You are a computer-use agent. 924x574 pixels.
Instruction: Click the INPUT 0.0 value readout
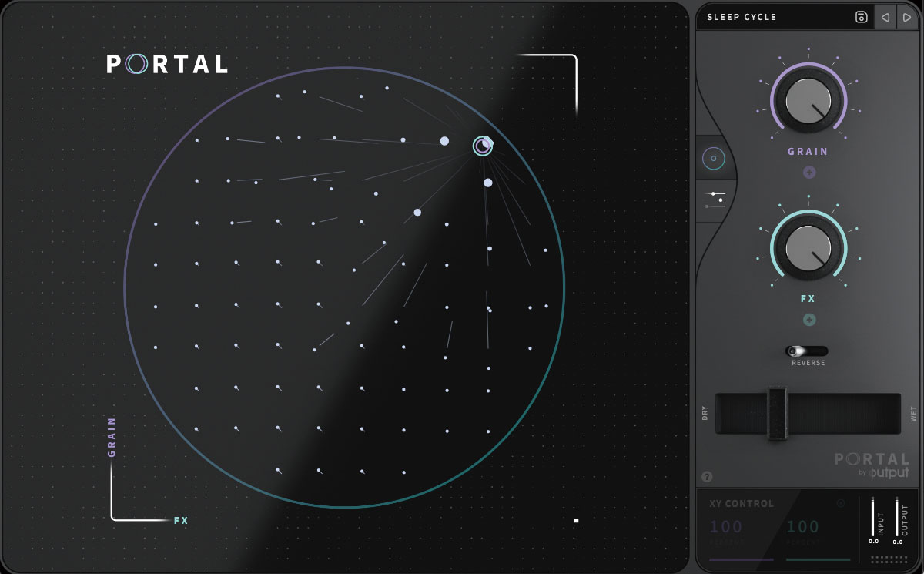(x=874, y=542)
